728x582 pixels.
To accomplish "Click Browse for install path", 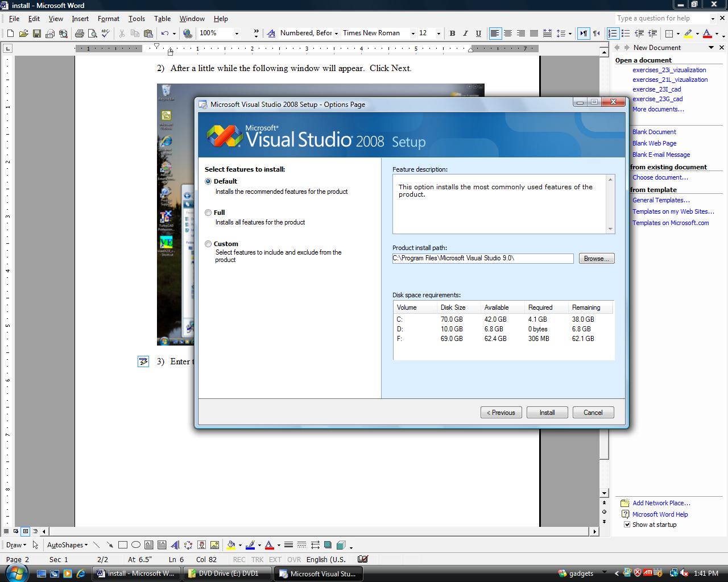I will (597, 259).
